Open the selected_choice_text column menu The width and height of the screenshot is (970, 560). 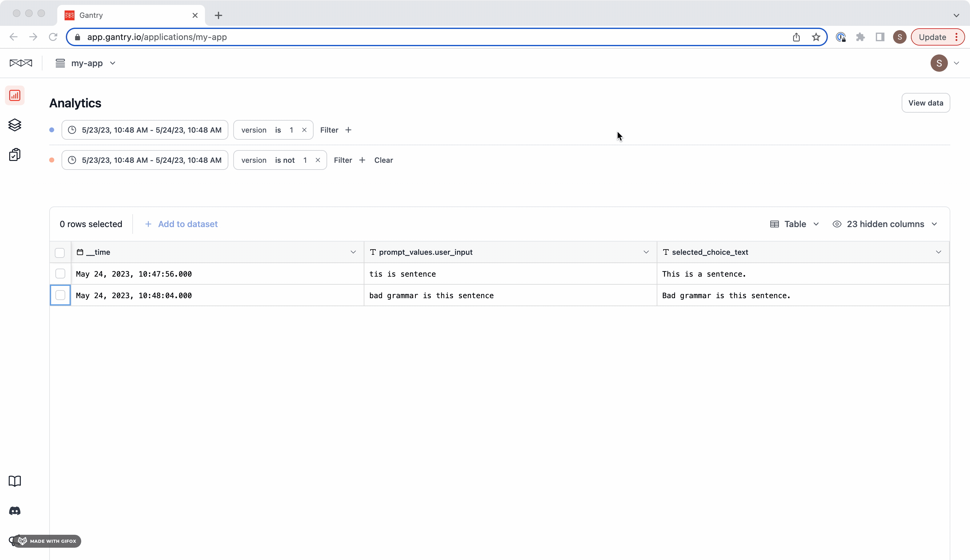938,252
